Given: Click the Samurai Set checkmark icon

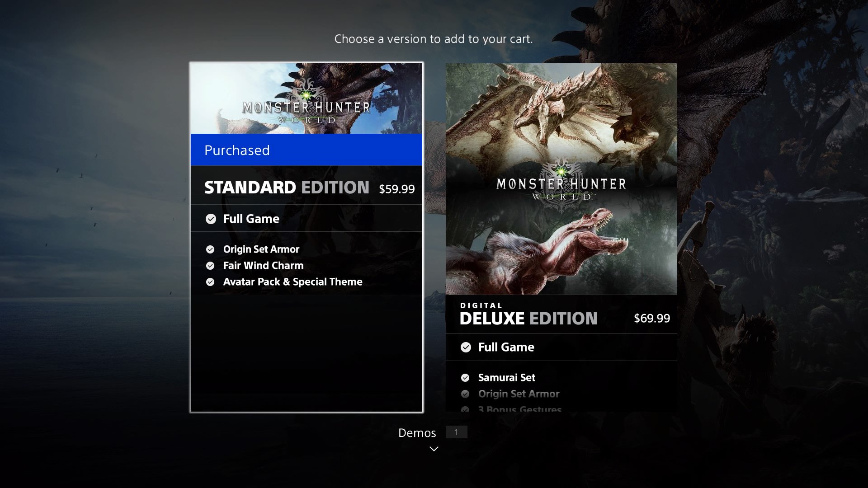Looking at the screenshot, I should point(465,378).
